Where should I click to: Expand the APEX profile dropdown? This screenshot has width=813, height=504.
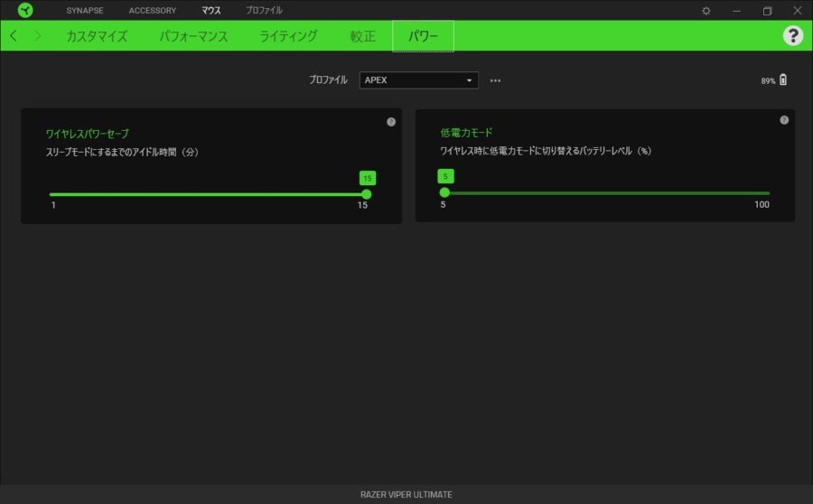(x=418, y=80)
